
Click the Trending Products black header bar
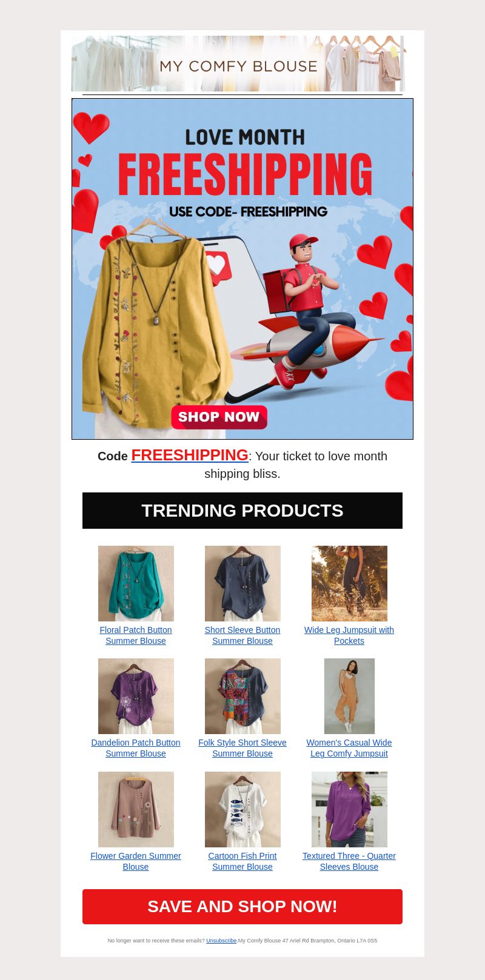coord(242,511)
